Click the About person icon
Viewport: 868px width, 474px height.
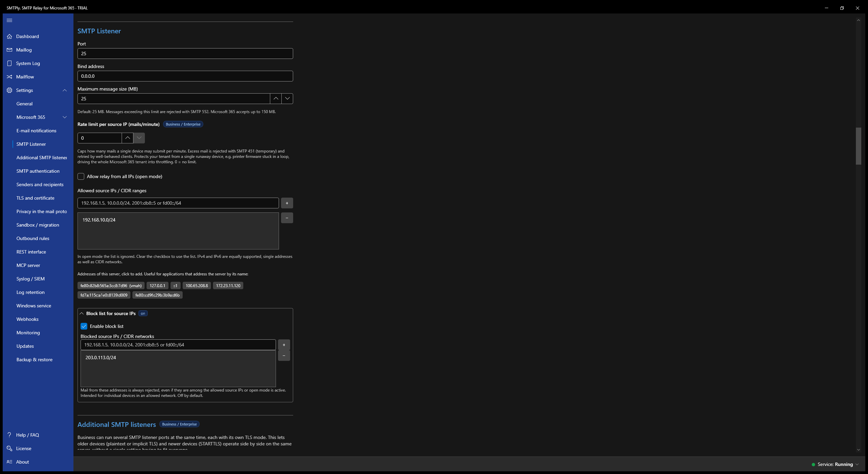tap(9, 462)
